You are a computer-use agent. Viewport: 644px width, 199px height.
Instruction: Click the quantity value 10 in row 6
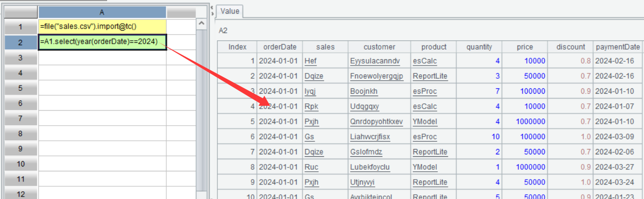pyautogui.click(x=495, y=137)
